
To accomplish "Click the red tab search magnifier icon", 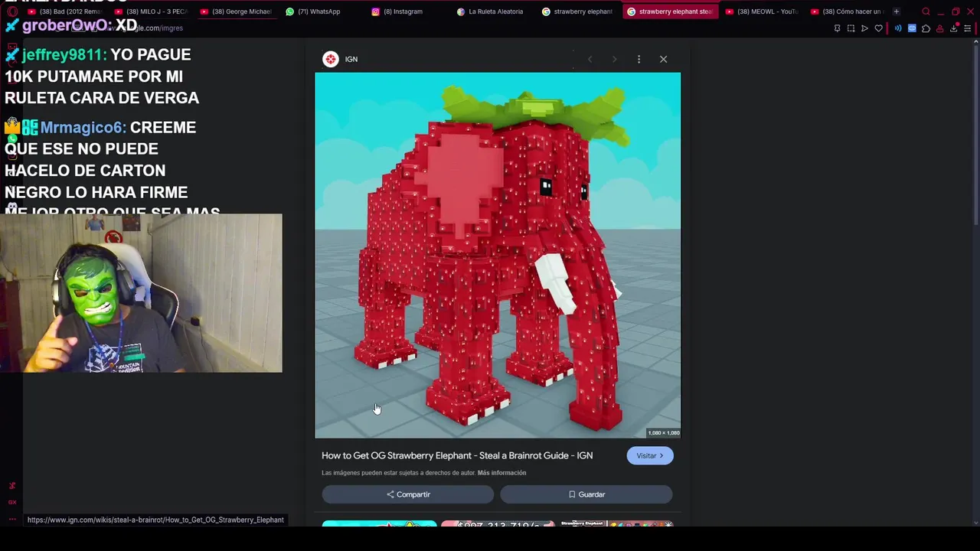I will [x=926, y=11].
